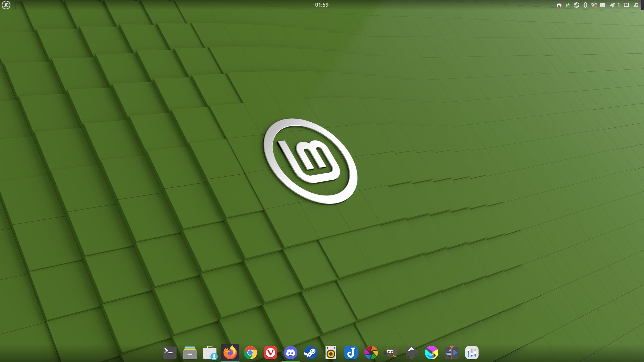
Task: Open the Vivaldi browser
Action: (270, 353)
